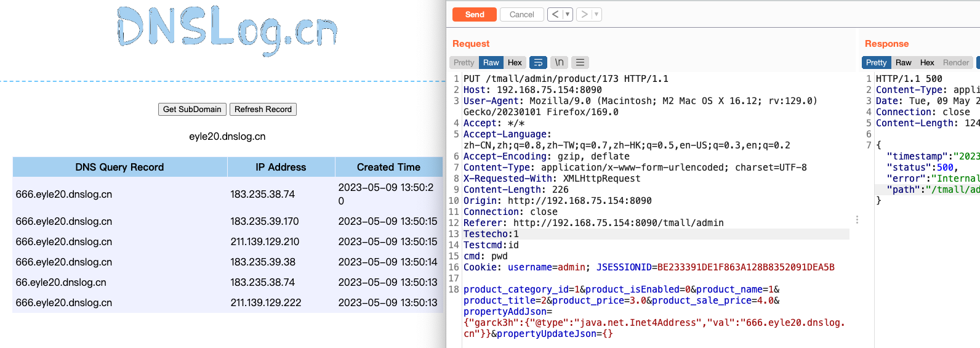Open the back history dropdown arrow

568,14
